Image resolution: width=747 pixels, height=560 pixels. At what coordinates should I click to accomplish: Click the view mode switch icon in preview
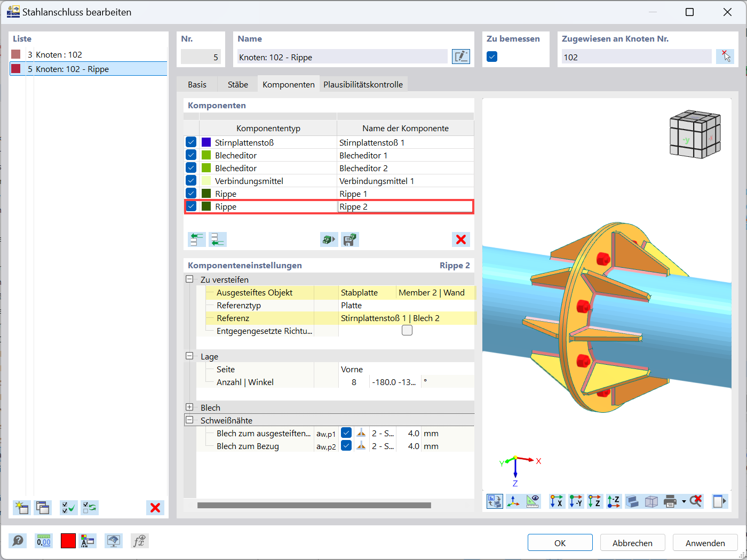(495, 501)
